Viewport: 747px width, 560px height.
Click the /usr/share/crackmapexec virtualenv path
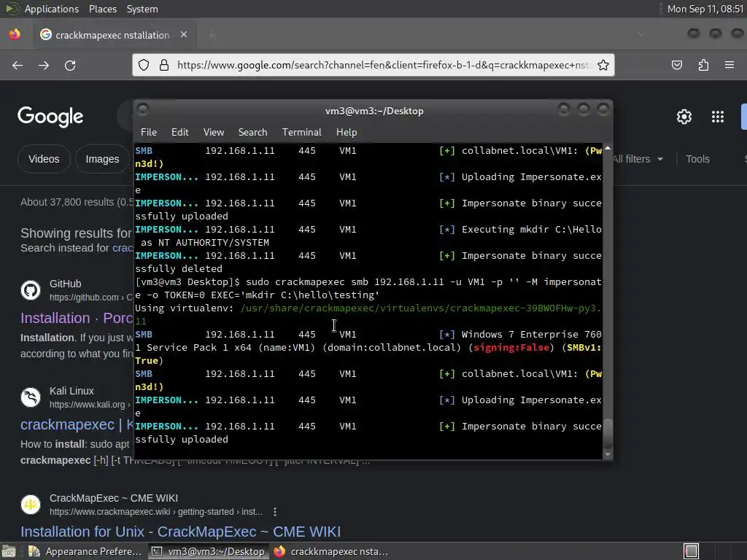pos(421,308)
